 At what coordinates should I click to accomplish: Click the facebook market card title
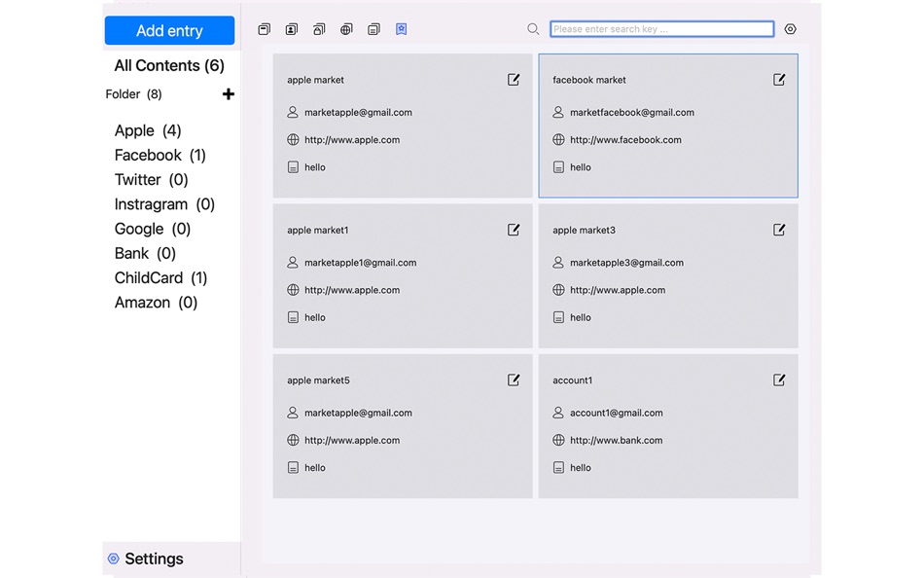click(x=588, y=80)
